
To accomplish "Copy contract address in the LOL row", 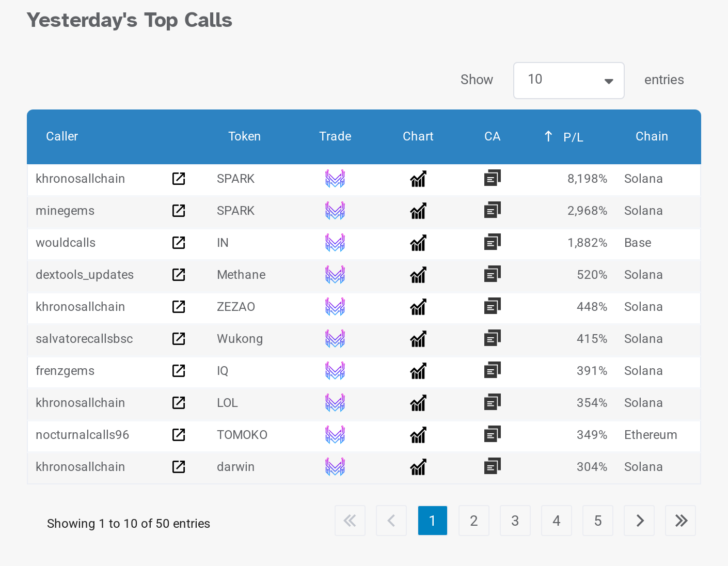I will point(493,403).
